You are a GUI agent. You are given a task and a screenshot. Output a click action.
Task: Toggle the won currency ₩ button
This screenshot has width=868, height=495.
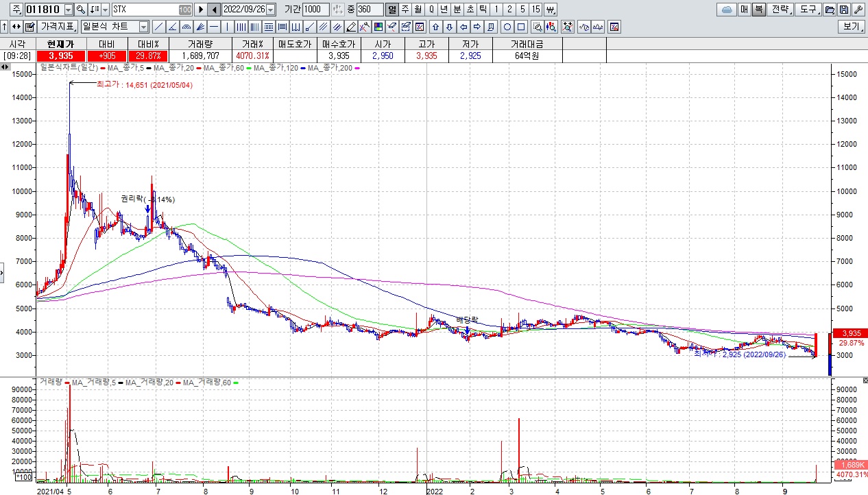click(x=550, y=10)
